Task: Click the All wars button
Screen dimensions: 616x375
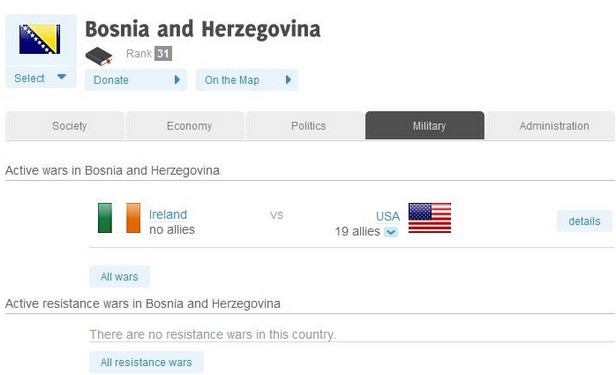Action: pyautogui.click(x=119, y=276)
